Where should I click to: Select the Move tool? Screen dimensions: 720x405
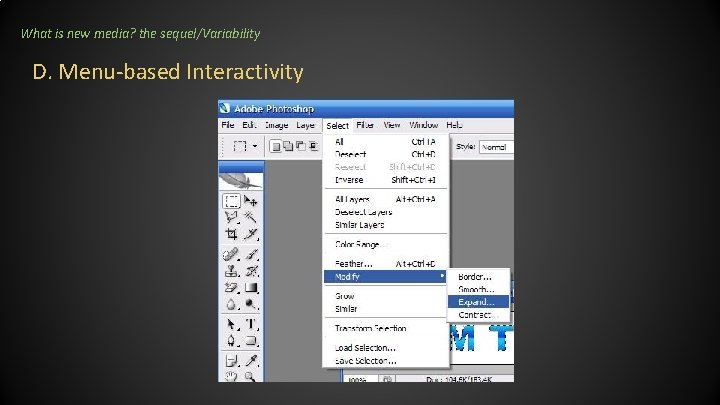(251, 201)
